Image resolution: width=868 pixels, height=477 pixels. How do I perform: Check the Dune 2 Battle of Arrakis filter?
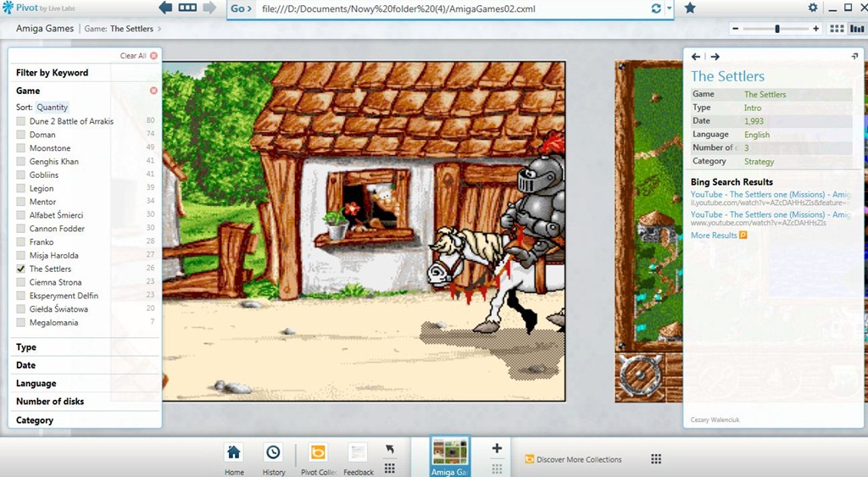click(20, 121)
